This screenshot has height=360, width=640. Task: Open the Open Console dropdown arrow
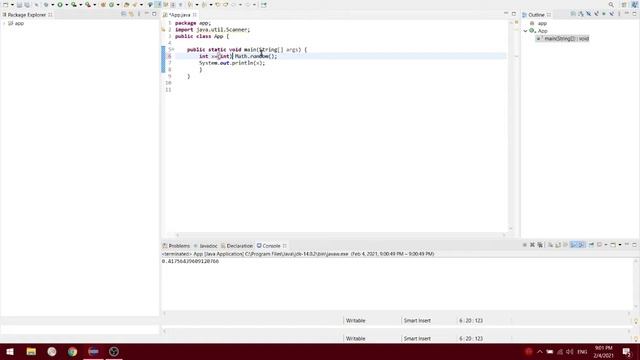click(x=620, y=245)
